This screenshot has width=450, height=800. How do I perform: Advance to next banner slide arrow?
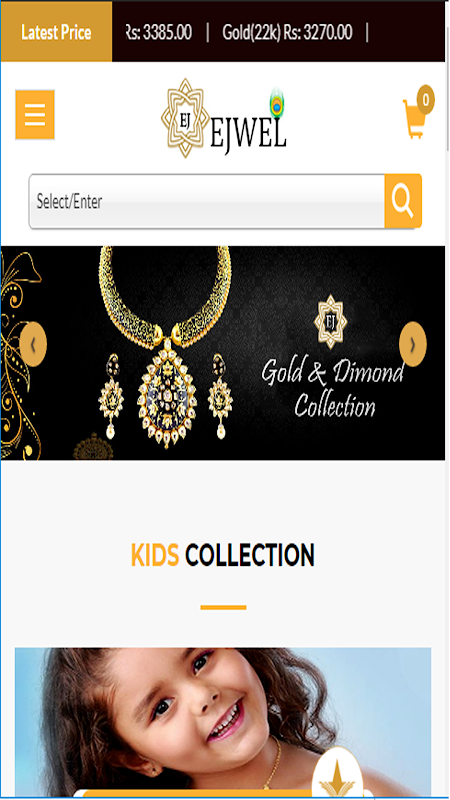pos(412,344)
